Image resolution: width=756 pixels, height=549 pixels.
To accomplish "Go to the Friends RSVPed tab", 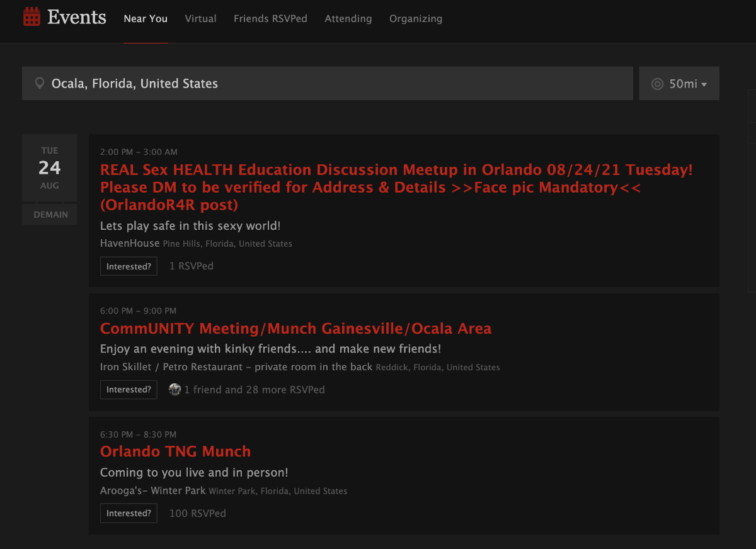I will 270,19.
